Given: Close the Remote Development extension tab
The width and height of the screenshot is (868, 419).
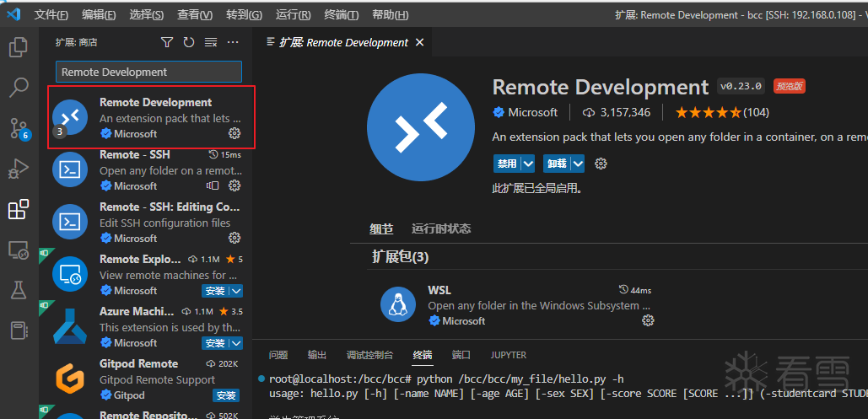Looking at the screenshot, I should [419, 42].
